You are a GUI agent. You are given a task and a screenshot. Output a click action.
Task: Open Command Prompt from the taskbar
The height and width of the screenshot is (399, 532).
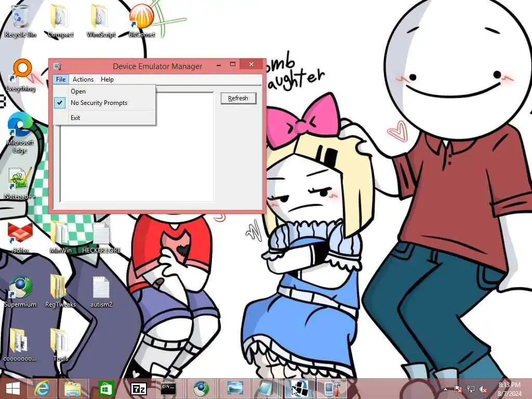[168, 389]
